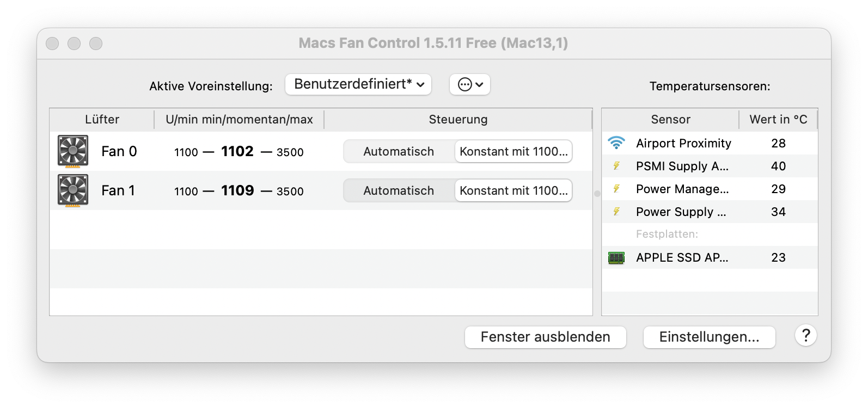Image resolution: width=868 pixels, height=408 pixels.
Task: Click the Fan 0 fan icon
Action: click(73, 151)
